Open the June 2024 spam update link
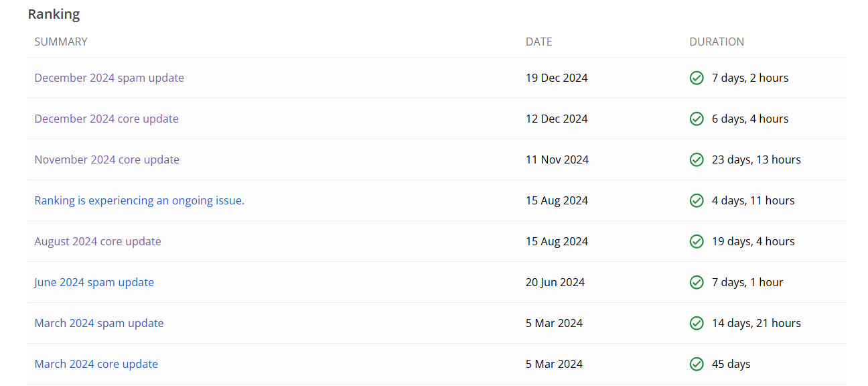 pos(94,282)
